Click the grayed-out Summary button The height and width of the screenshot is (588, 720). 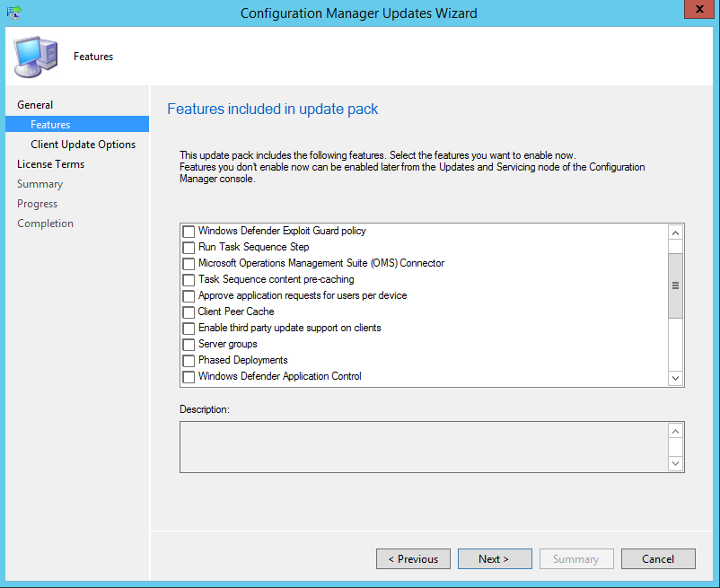[576, 558]
